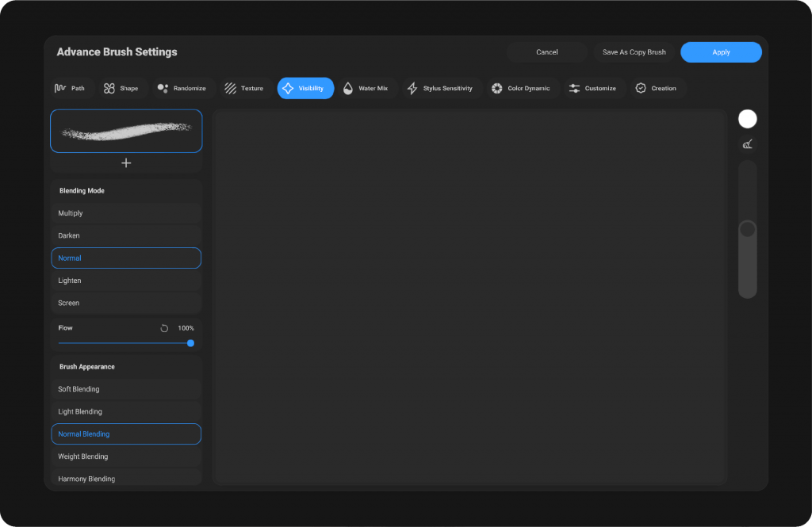
Task: Open the Color Dynamic tab
Action: 520,88
